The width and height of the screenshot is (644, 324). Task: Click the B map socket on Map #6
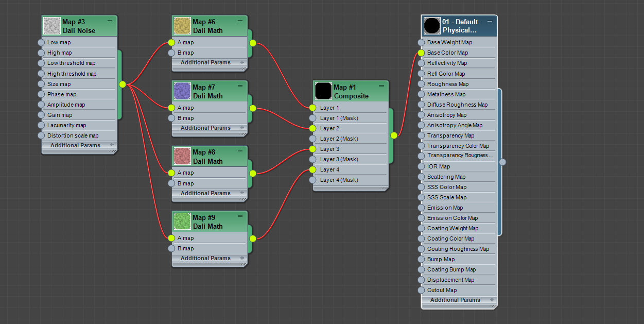[x=171, y=53]
